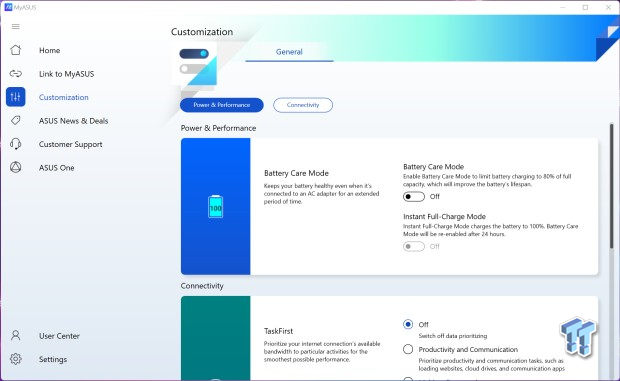Select Customization in the sidebar
This screenshot has height=381, width=620.
tap(64, 97)
